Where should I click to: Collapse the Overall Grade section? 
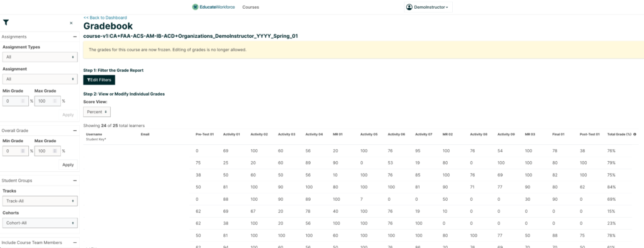(x=75, y=130)
